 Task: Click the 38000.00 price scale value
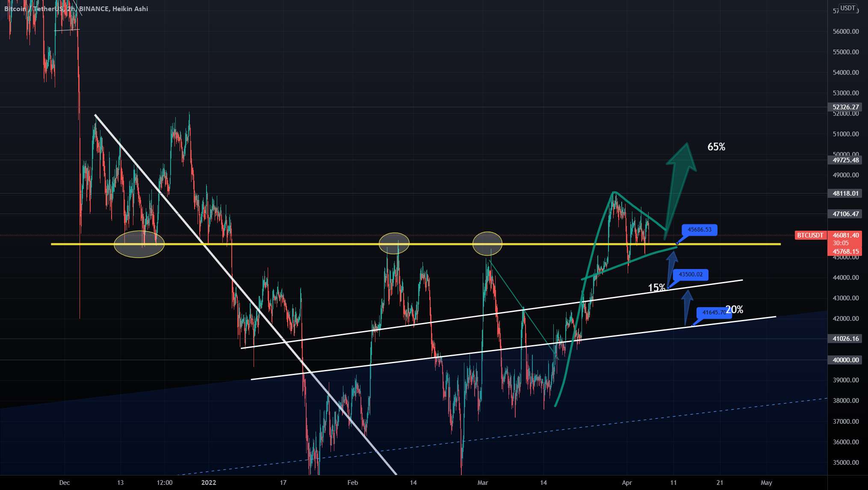[x=846, y=401]
